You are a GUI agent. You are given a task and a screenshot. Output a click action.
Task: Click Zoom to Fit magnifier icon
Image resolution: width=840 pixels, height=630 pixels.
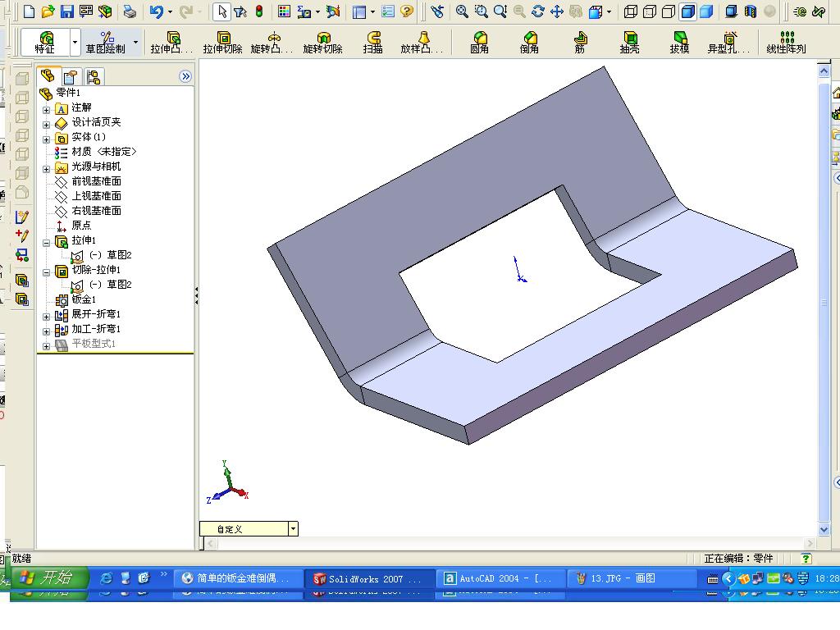pyautogui.click(x=462, y=11)
